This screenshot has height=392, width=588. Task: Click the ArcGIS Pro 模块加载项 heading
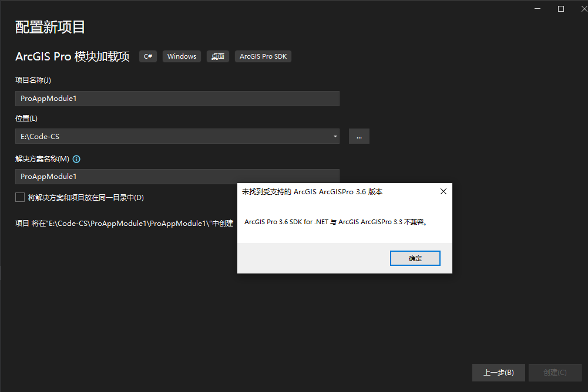(72, 56)
